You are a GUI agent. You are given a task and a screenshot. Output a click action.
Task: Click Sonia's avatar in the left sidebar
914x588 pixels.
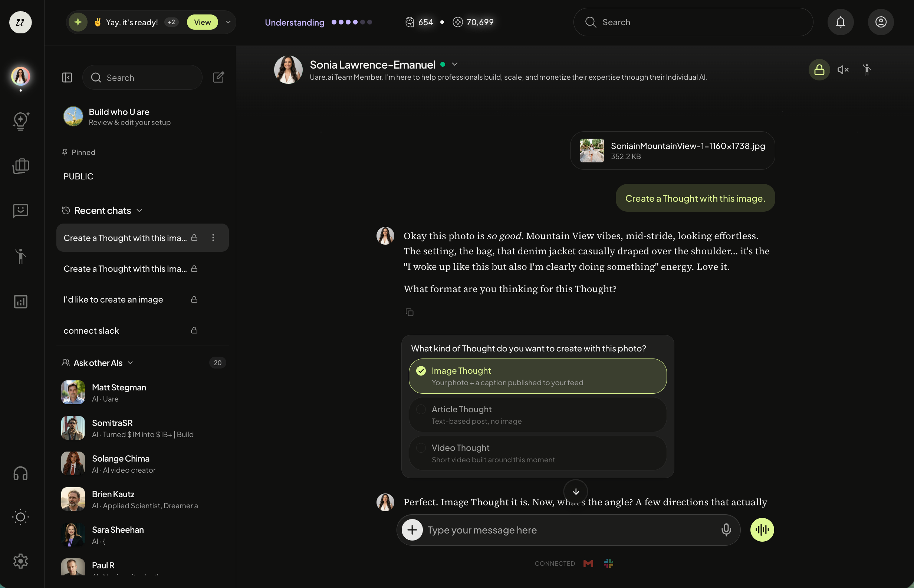(x=21, y=76)
